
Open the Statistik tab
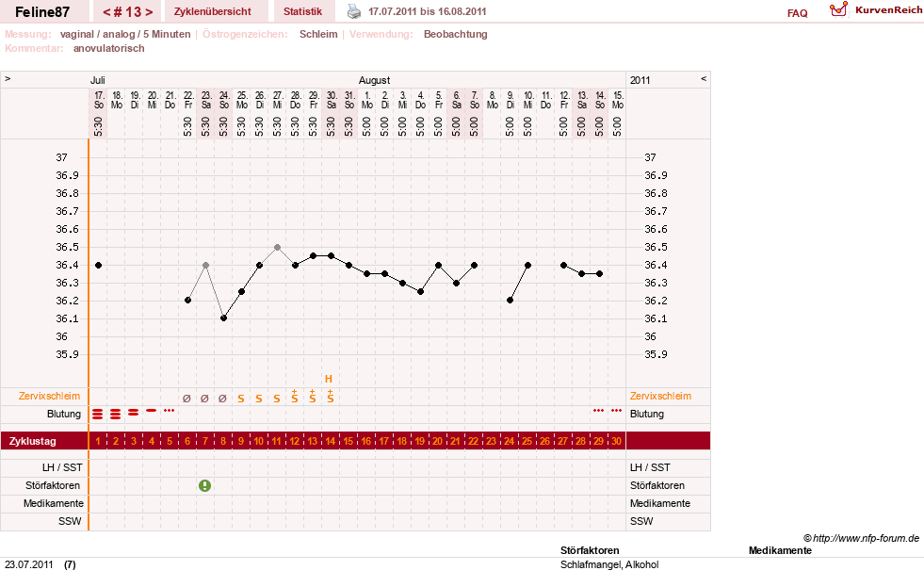tap(303, 11)
